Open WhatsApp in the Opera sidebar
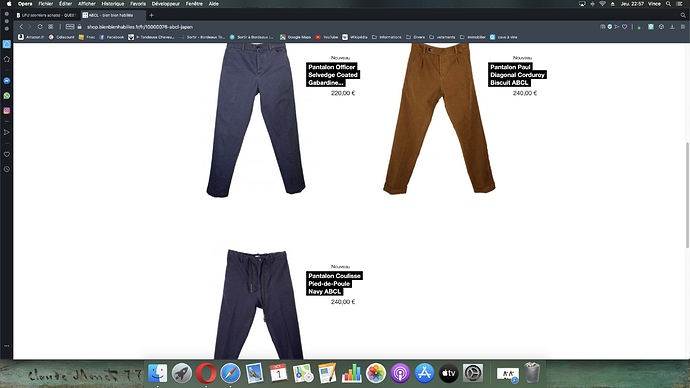Screen dimensions: 690x388 pyautogui.click(x=7, y=95)
